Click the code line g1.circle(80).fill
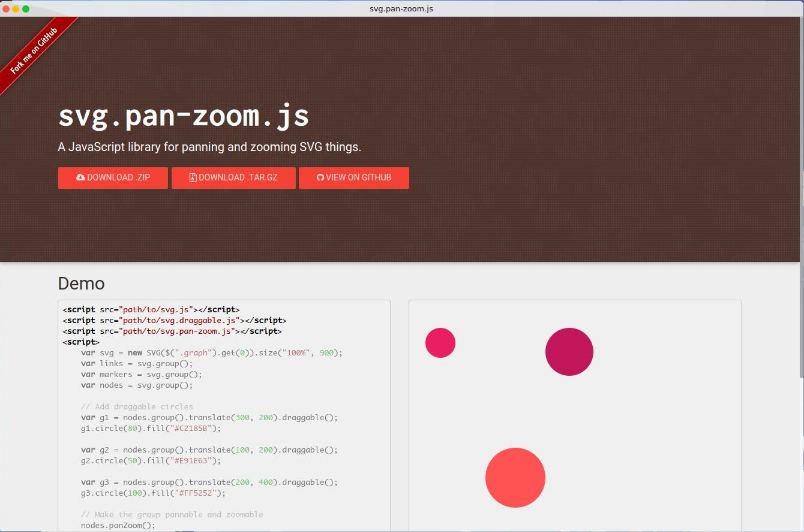 151,428
